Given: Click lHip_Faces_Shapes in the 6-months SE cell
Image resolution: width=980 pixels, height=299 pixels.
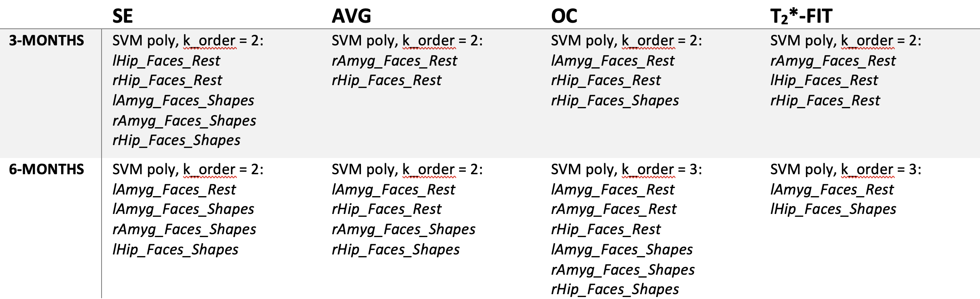Looking at the screenshot, I should (x=176, y=250).
